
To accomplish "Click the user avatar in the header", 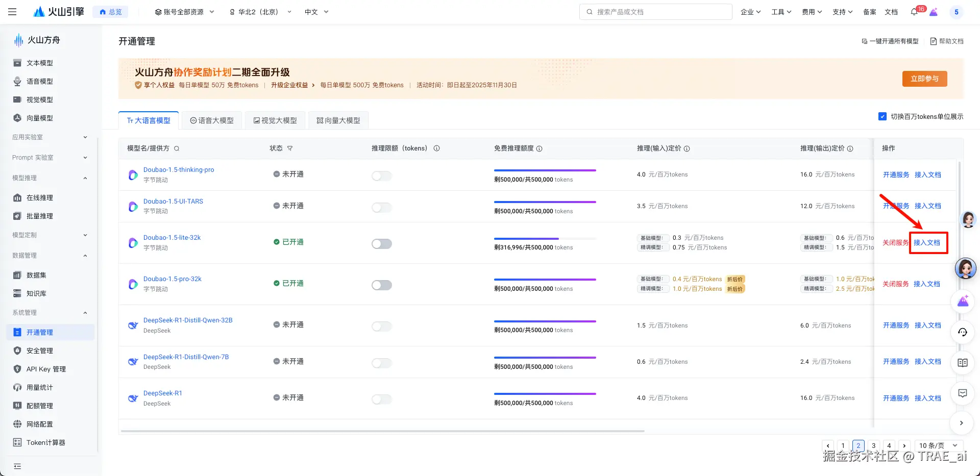I will click(956, 12).
